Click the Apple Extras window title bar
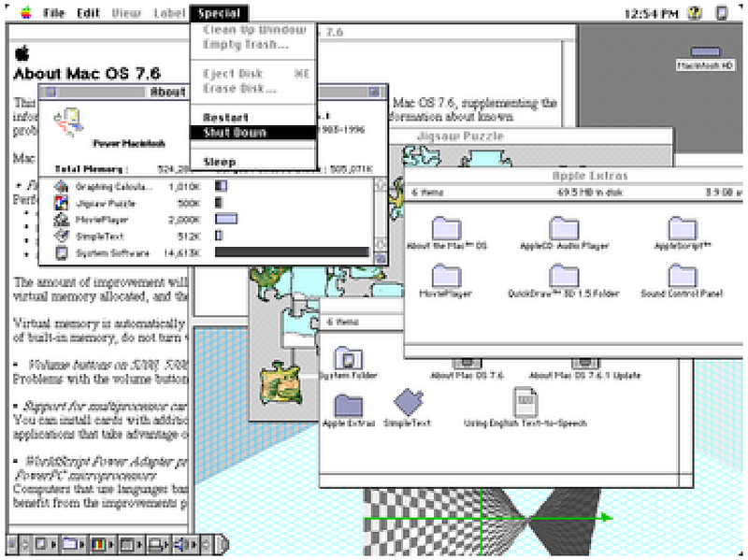 point(574,176)
